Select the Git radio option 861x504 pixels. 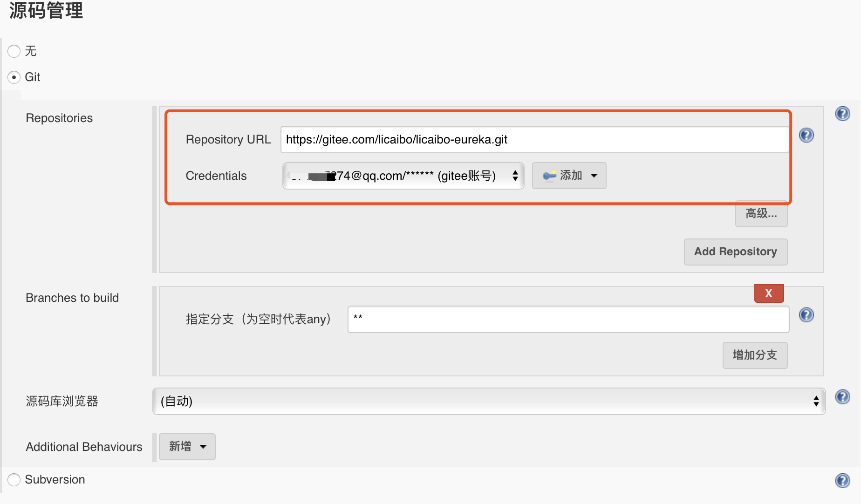(14, 77)
